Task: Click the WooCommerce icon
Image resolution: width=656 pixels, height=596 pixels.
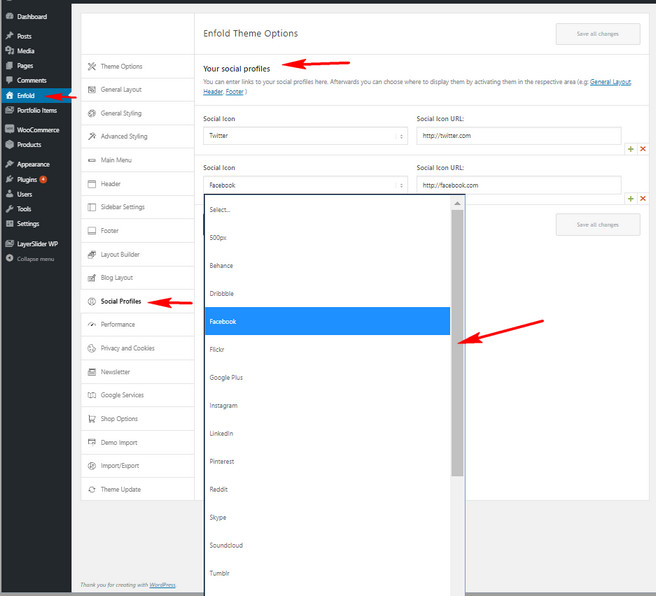Action: tap(10, 129)
